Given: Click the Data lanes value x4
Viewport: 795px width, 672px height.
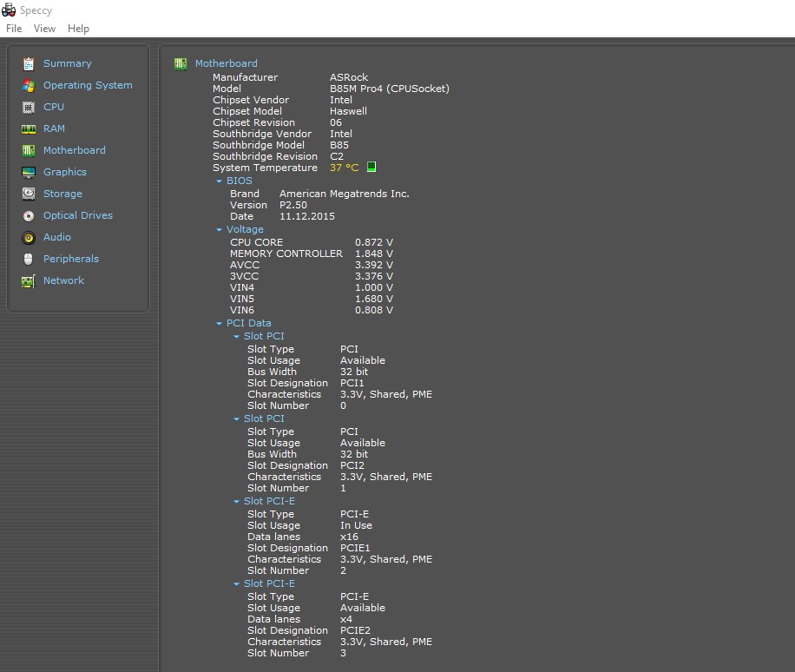Looking at the screenshot, I should 346,619.
